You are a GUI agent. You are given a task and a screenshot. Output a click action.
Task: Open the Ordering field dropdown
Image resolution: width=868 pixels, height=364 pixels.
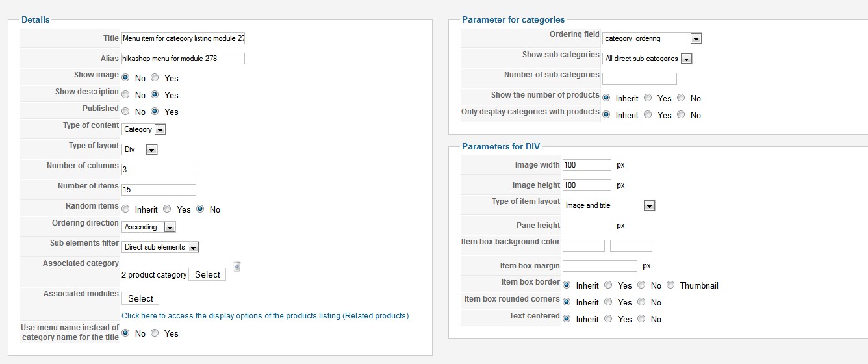pos(652,38)
